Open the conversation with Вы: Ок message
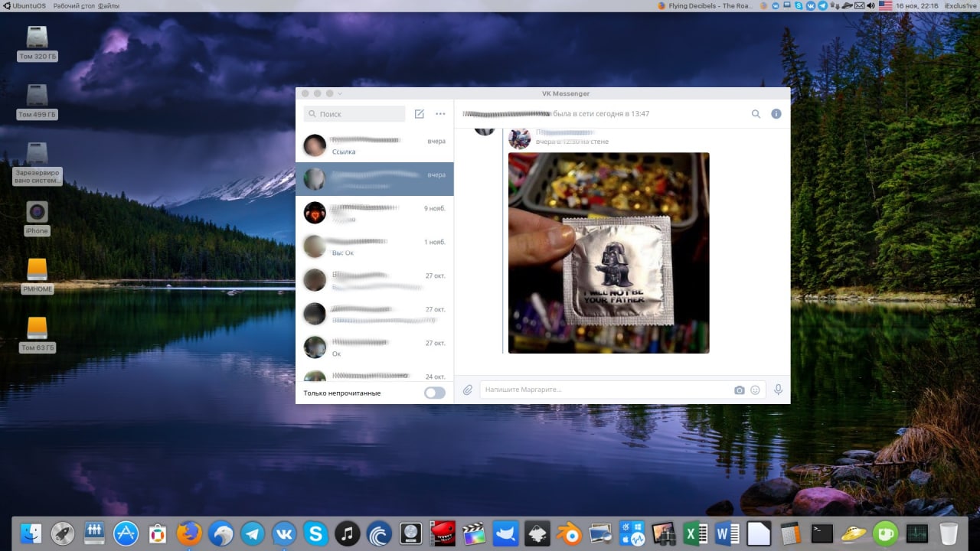The height and width of the screenshot is (551, 980). pos(374,246)
